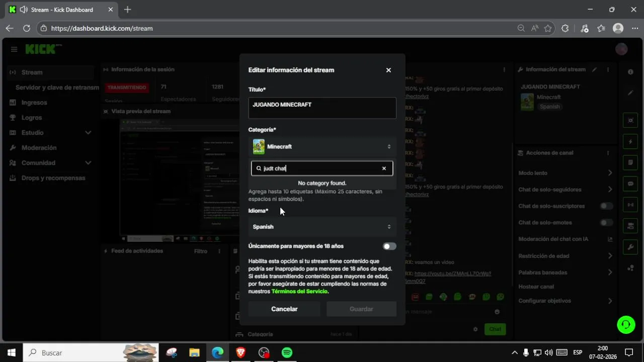Click the chat bubble icon in right toolbar
644x362 pixels.
[630, 184]
